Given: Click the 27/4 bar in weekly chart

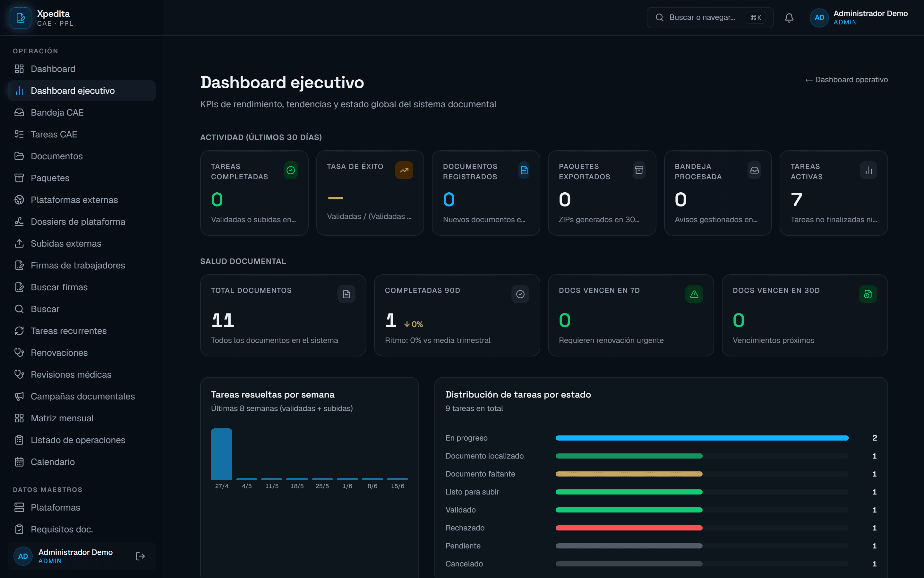Looking at the screenshot, I should coord(221,454).
